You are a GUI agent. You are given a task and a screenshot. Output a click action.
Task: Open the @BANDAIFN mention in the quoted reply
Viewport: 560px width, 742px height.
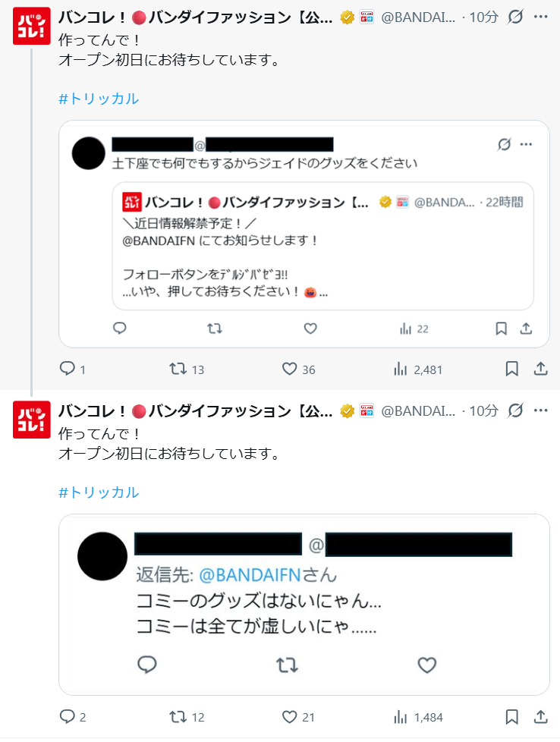click(x=250, y=574)
